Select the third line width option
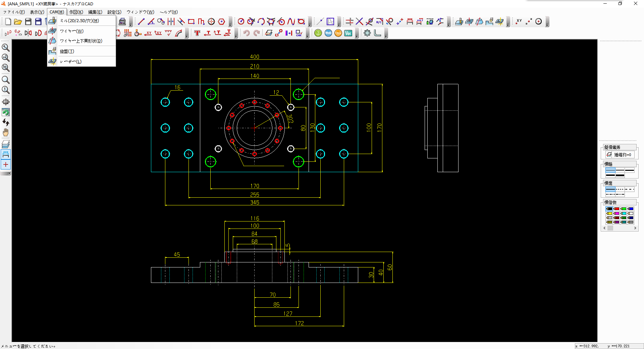Screen dimensions: 644x349 630,170
